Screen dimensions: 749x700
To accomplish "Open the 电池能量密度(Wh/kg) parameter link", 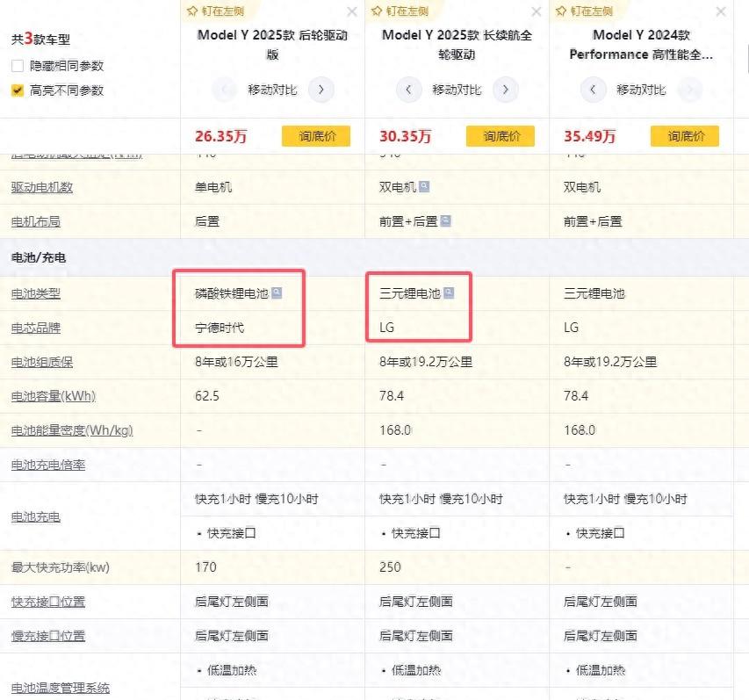I will (72, 430).
